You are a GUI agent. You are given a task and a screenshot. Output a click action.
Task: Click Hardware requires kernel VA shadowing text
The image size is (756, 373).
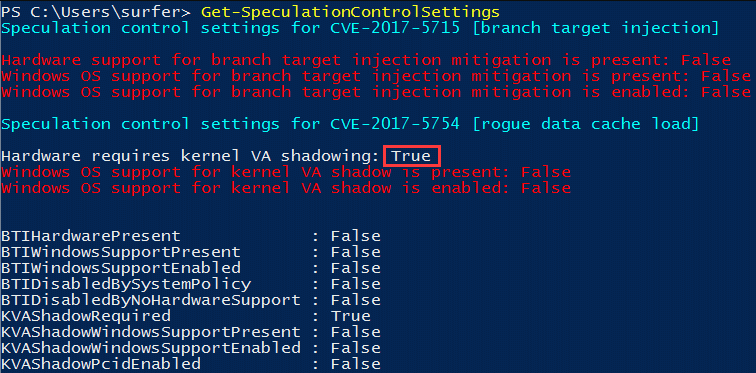191,156
